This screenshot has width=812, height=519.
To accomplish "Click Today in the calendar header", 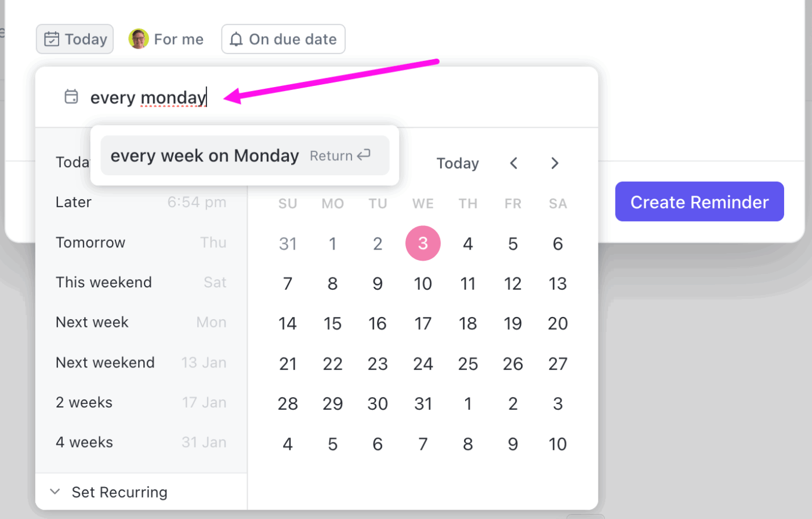I will (x=458, y=163).
